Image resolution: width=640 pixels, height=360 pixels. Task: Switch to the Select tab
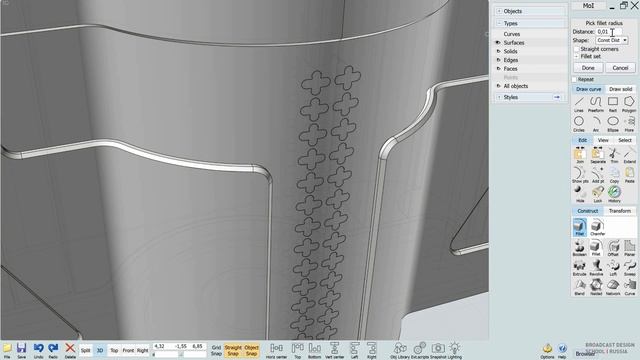tap(624, 140)
